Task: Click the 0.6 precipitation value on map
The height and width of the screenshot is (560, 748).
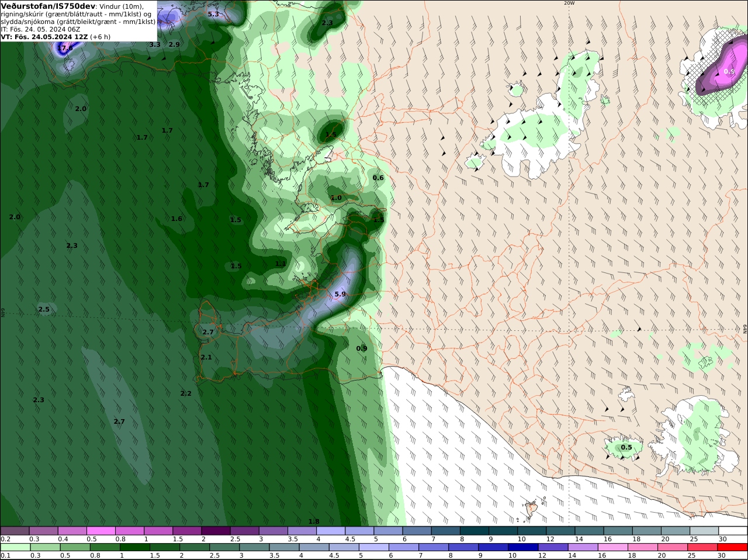Action: [x=378, y=178]
